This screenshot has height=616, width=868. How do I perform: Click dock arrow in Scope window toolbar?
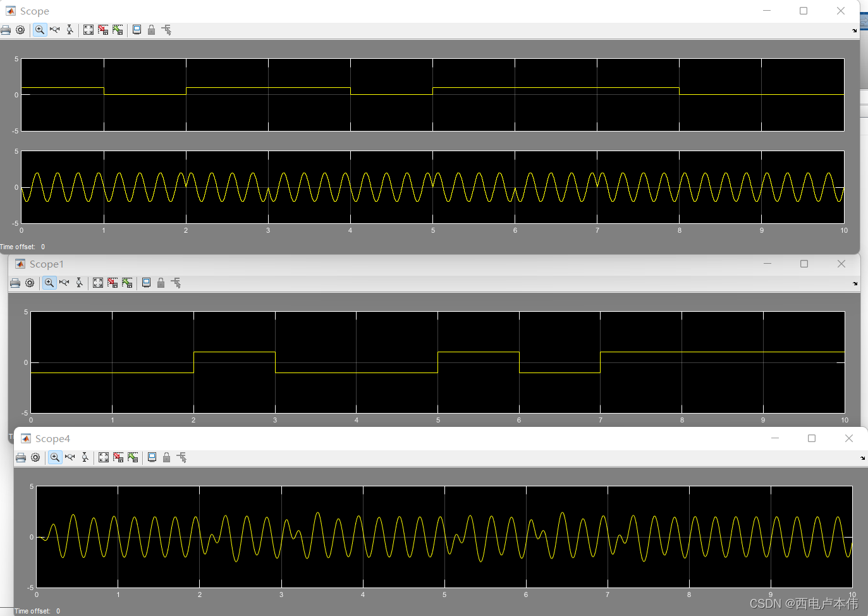pyautogui.click(x=855, y=30)
